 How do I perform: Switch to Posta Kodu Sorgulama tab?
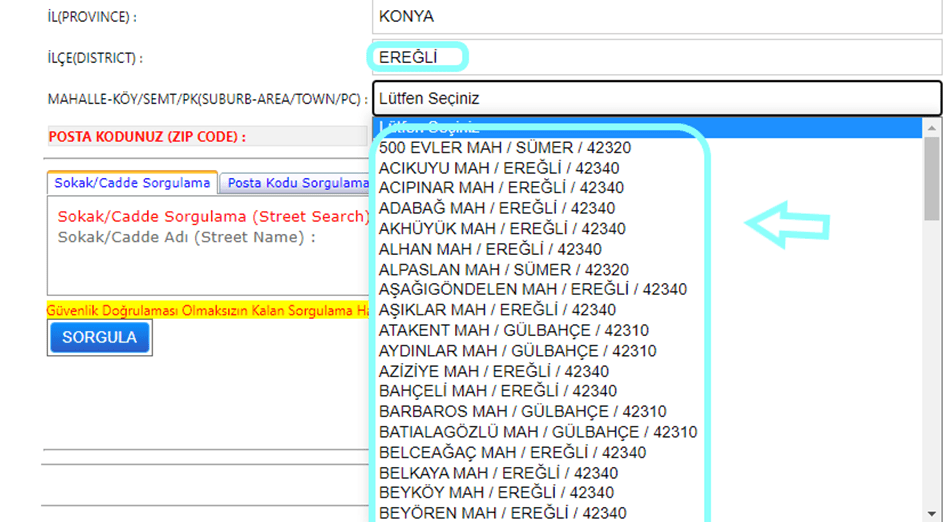(296, 183)
